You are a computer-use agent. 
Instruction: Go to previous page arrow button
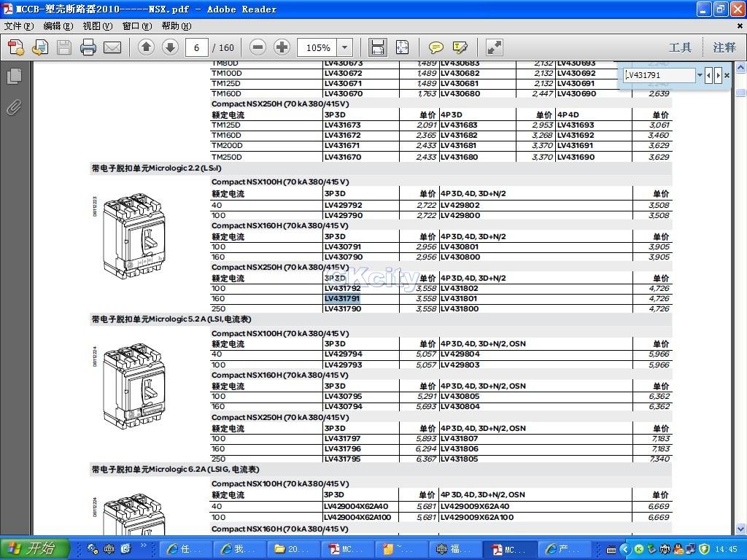click(146, 47)
